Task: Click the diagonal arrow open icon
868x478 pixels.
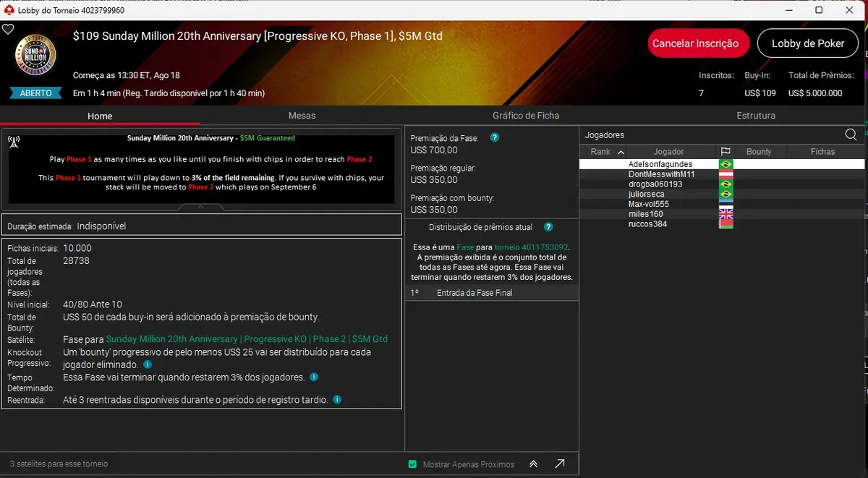Action: click(561, 464)
